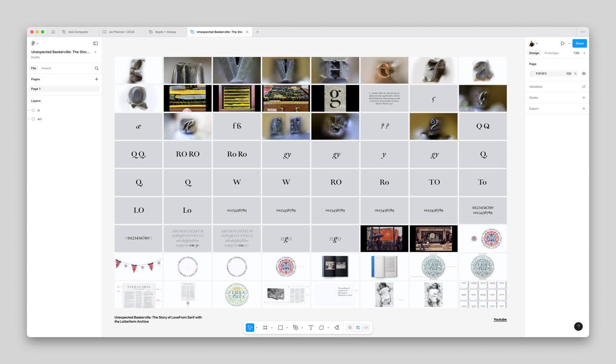Open the Actions sparkle tool
Image resolution: width=616 pixels, height=364 pixels.
[337, 327]
